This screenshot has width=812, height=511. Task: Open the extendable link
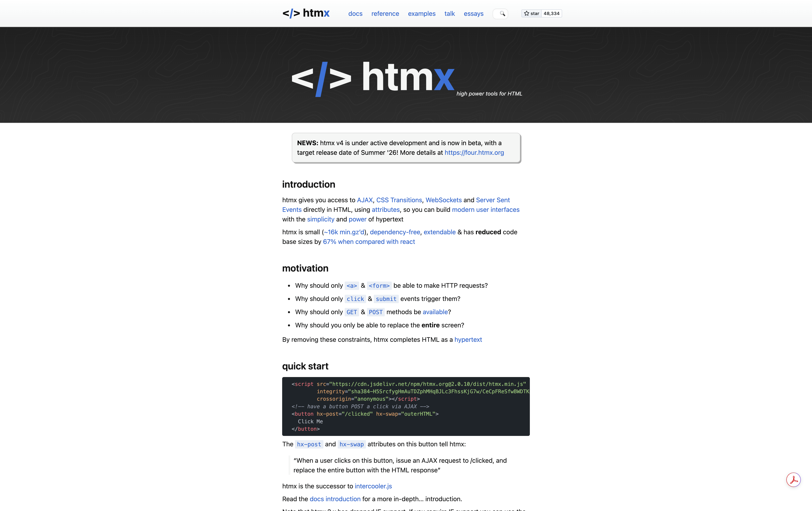[439, 232]
